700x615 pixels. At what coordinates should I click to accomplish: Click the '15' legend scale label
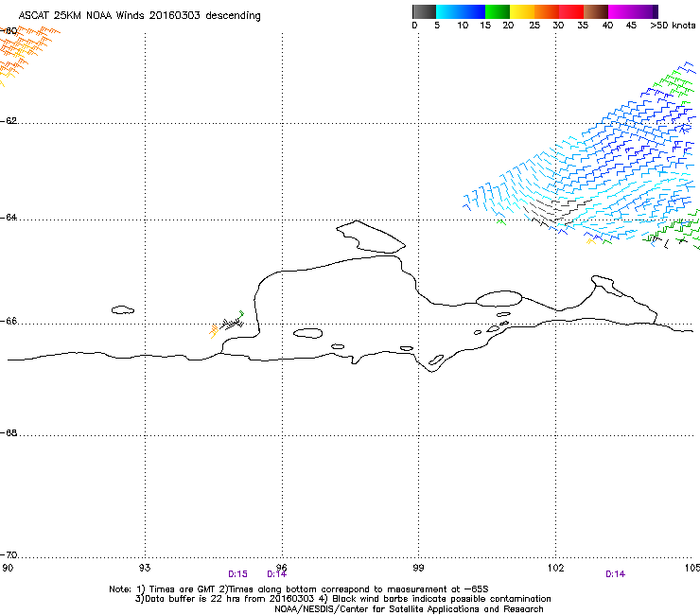tap(485, 26)
